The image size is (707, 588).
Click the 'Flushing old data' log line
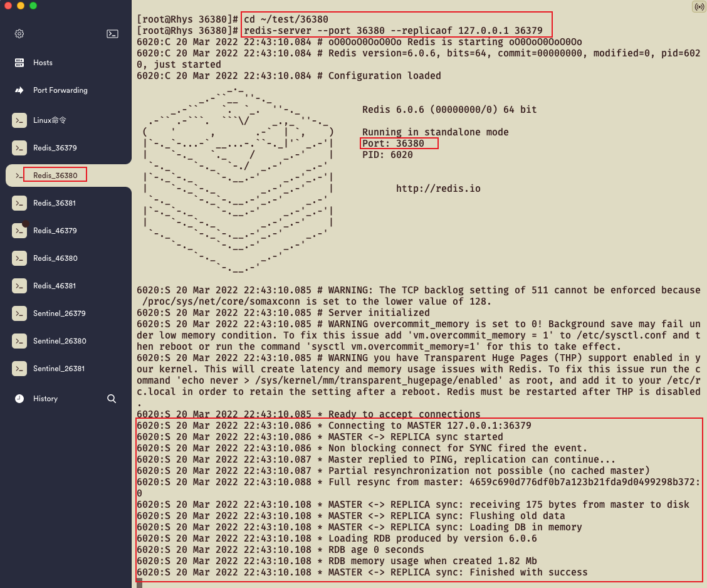[351, 516]
